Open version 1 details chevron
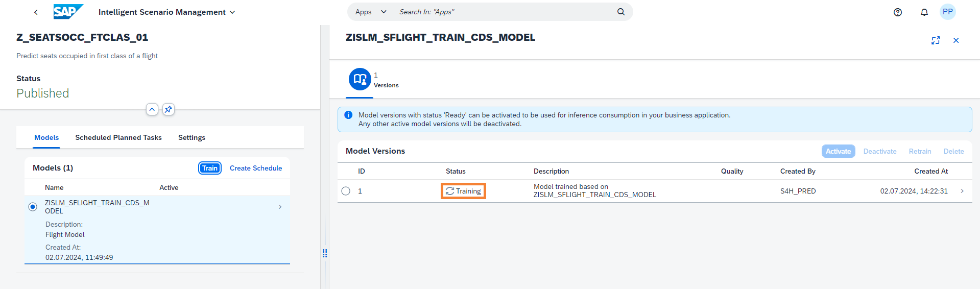980x289 pixels. (x=962, y=191)
